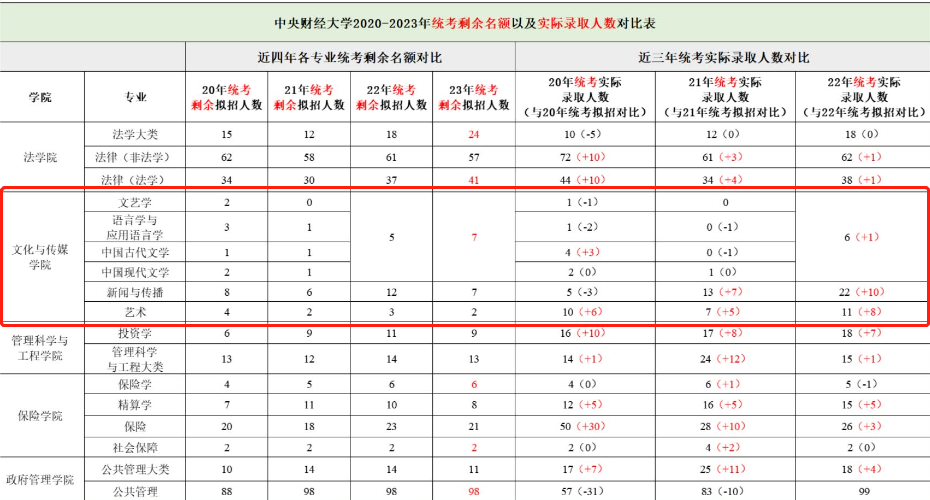The height and width of the screenshot is (500, 930).
Task: Click the 法学院 college cell
Action: pyautogui.click(x=43, y=157)
